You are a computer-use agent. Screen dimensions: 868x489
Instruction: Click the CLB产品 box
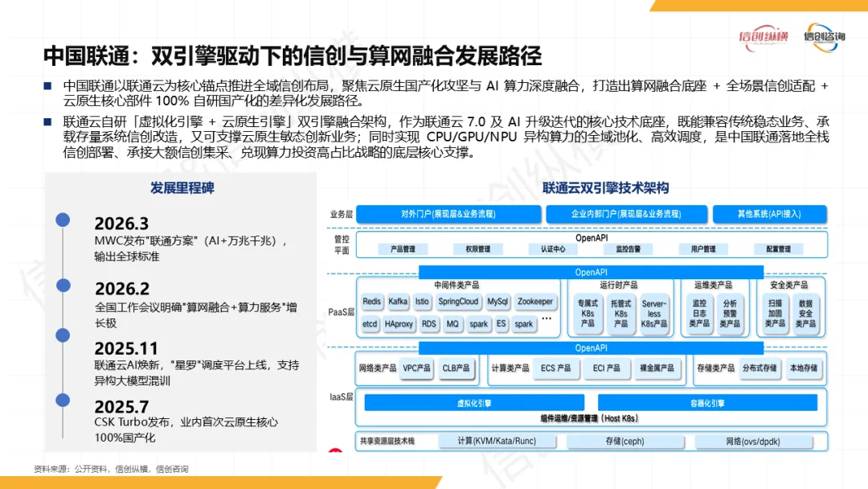click(x=456, y=368)
